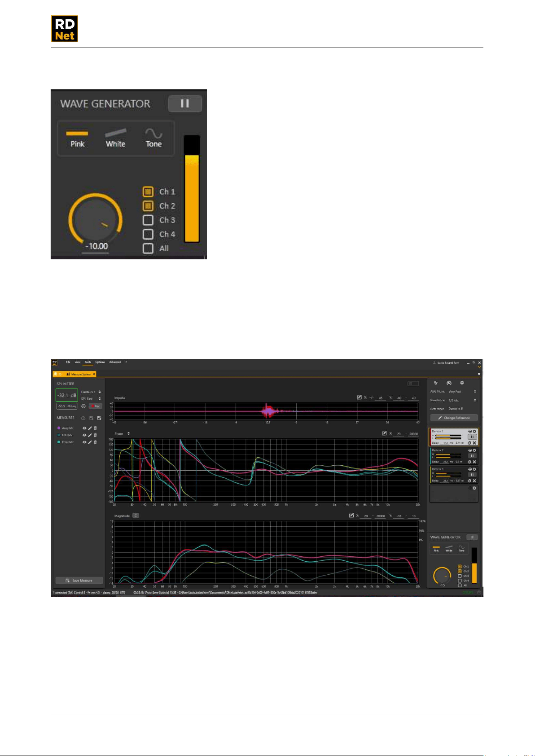535x756 pixels.
Task: Select Tone in the enlarged Wave Generator panel
Action: (x=153, y=139)
